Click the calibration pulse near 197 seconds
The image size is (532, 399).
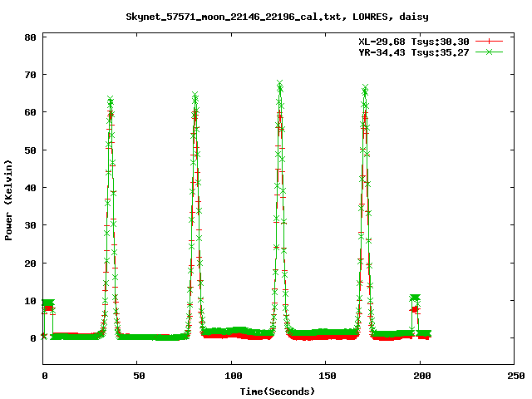point(415,303)
